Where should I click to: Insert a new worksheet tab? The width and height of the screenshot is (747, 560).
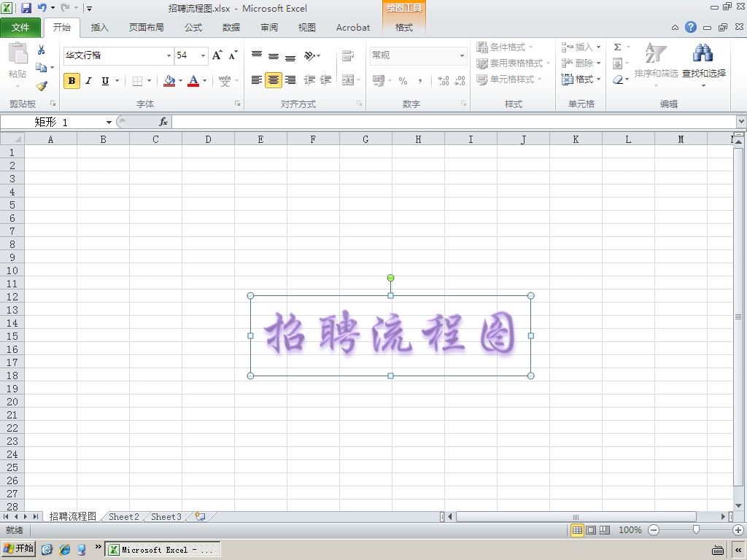tap(200, 517)
